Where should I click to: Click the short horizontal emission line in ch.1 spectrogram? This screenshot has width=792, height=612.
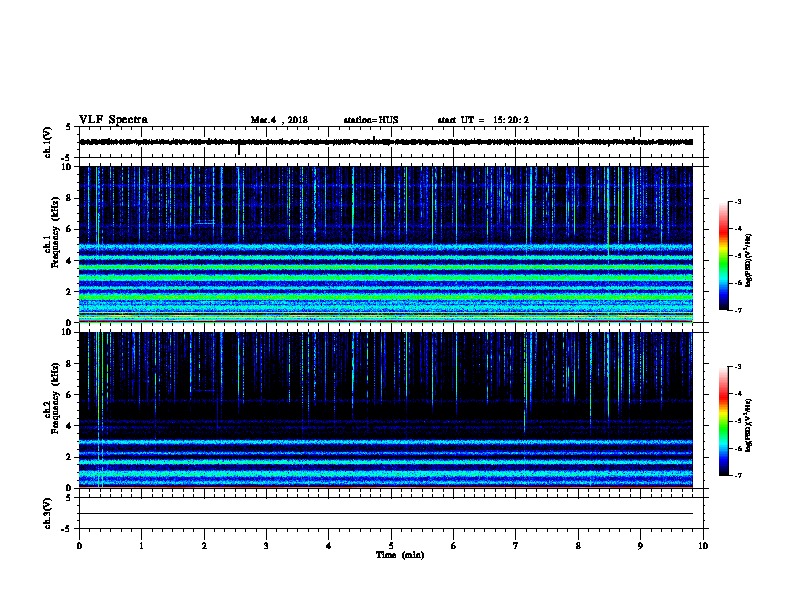point(205,222)
